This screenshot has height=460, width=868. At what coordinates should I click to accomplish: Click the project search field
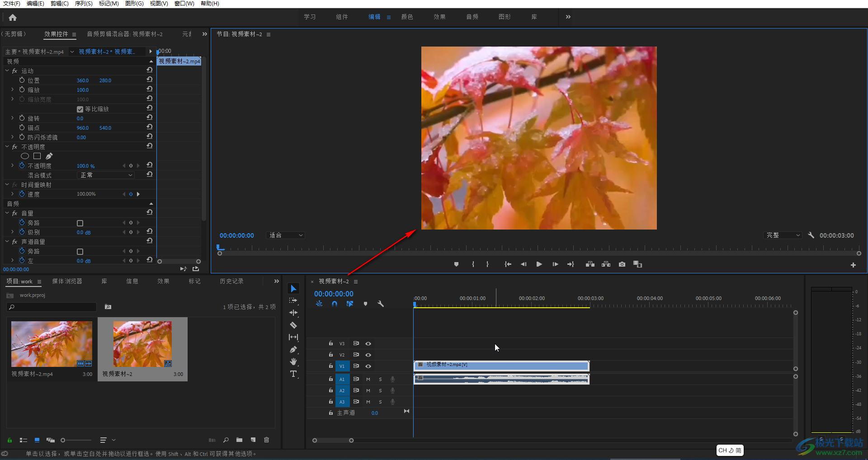52,307
